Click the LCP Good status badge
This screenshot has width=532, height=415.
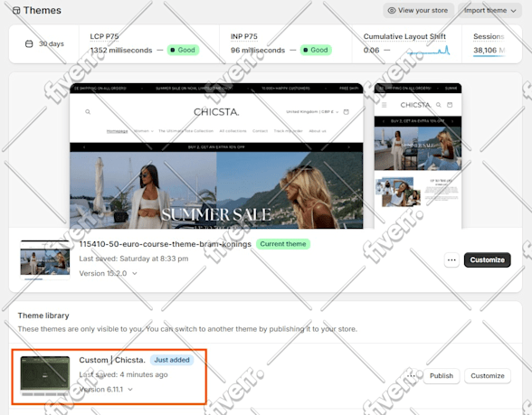(x=183, y=51)
